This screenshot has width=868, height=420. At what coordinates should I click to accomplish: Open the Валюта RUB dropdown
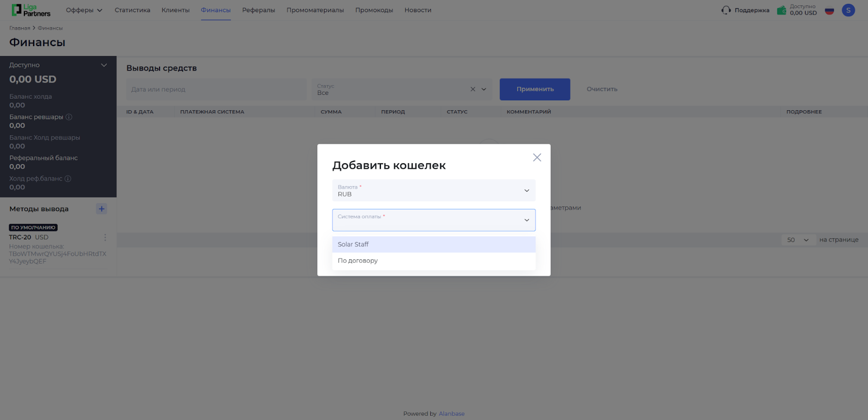(434, 190)
